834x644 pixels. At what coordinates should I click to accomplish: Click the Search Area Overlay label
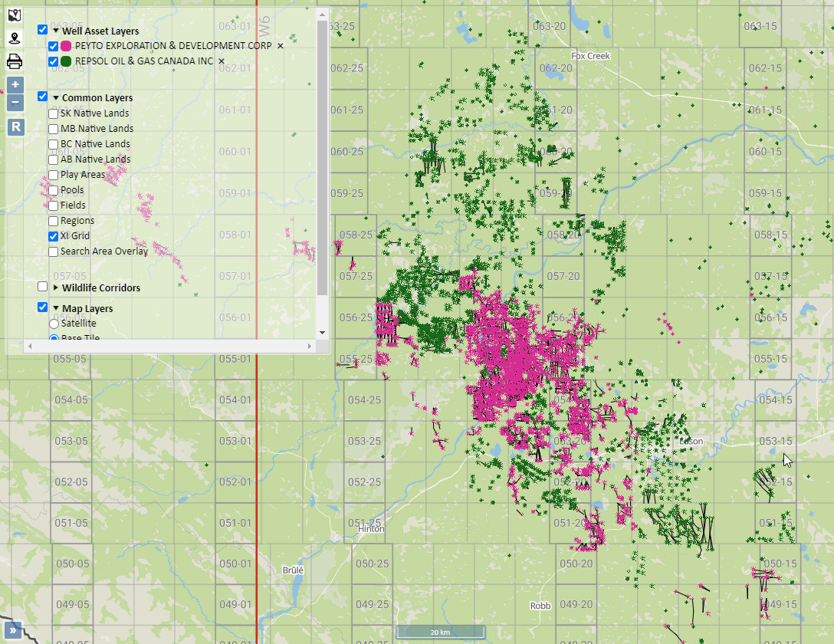coord(103,251)
